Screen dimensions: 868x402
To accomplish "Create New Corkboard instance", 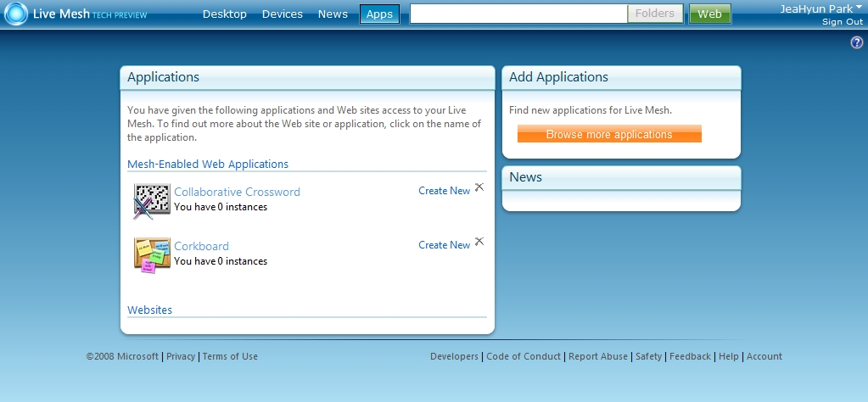I will (444, 245).
